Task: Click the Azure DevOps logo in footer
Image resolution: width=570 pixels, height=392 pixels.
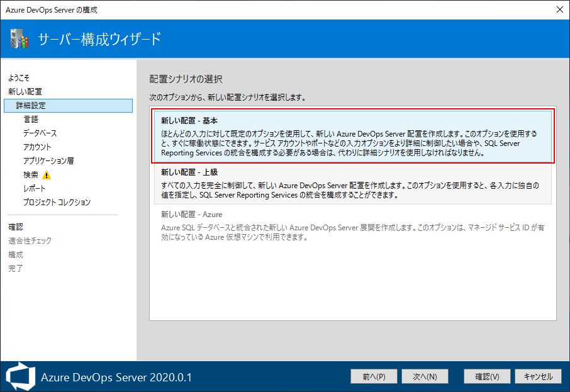Action: pos(20,376)
